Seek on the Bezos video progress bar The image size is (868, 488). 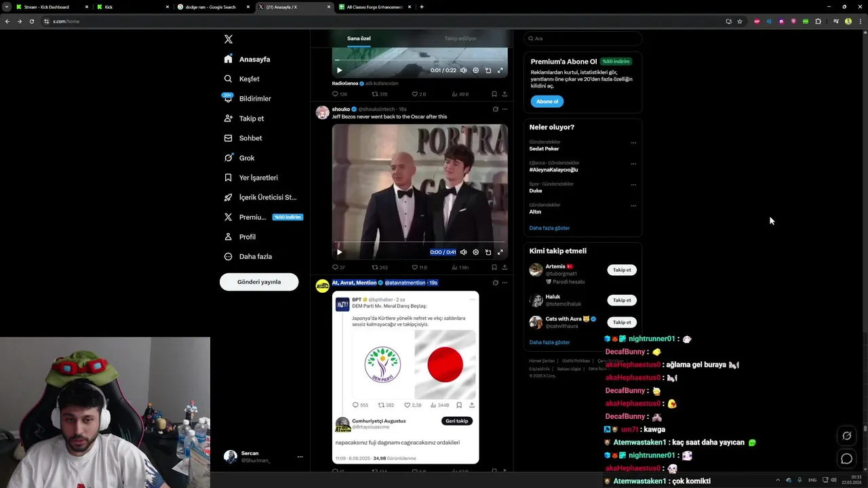pos(420,242)
